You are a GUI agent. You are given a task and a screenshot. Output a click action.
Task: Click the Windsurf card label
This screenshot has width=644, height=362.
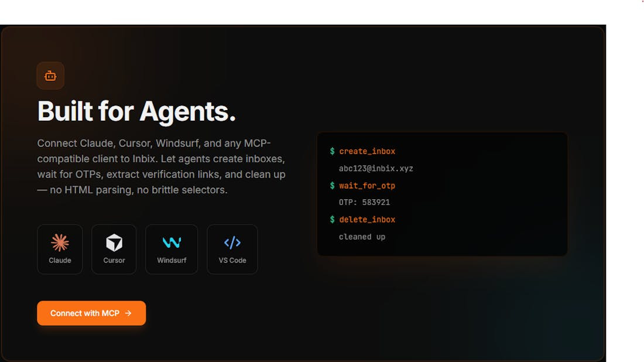[x=172, y=260]
